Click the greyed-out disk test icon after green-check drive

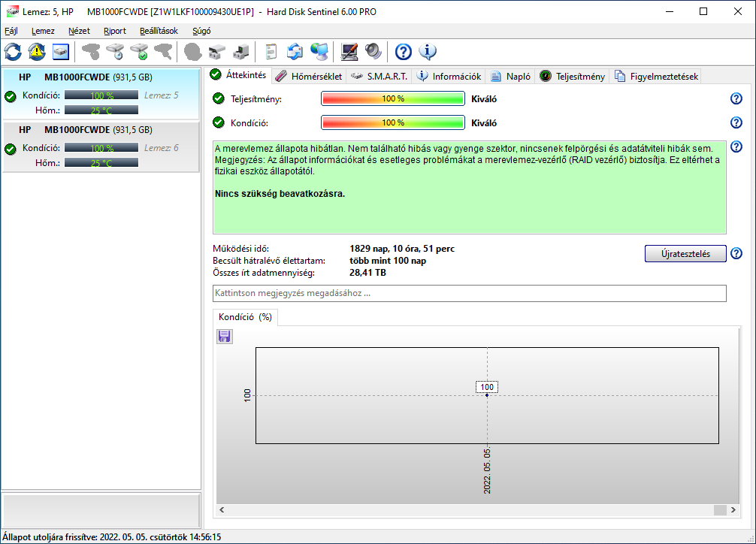click(x=163, y=52)
